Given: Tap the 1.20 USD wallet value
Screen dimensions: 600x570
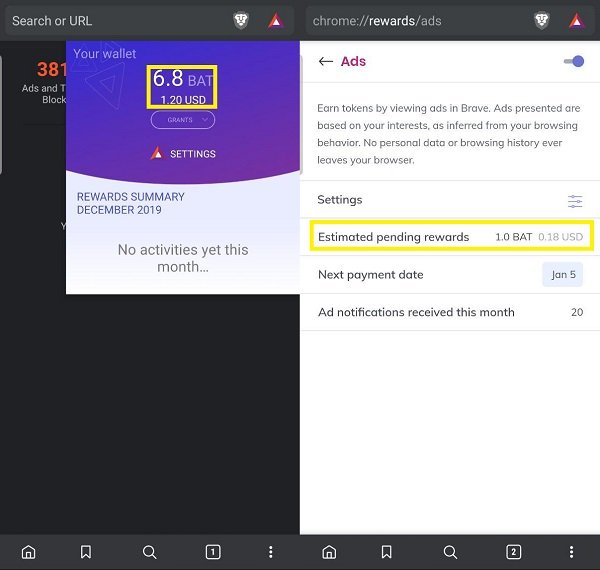Looking at the screenshot, I should click(x=183, y=100).
